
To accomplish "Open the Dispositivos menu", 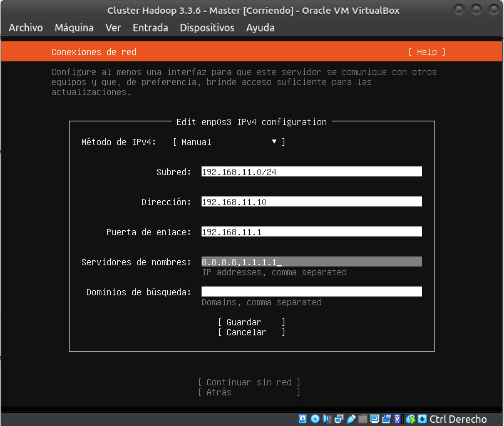I will point(207,28).
